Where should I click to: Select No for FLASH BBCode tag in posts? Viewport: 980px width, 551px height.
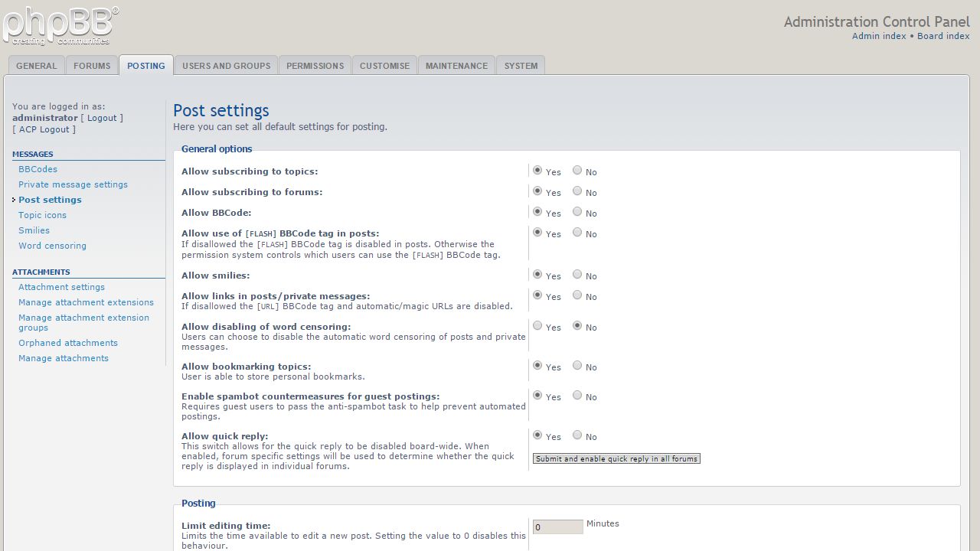click(x=577, y=233)
